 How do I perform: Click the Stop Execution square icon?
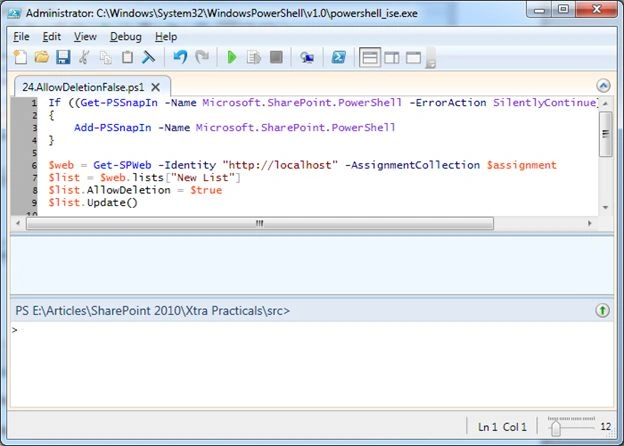point(276,57)
